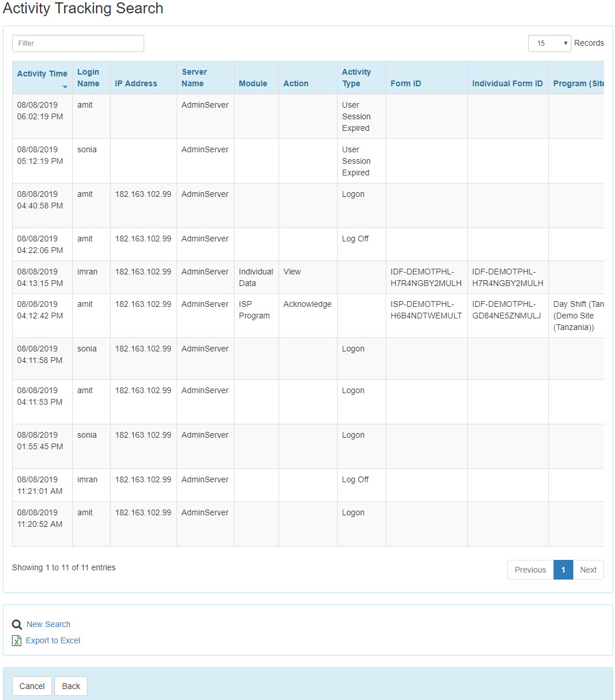Select page 1 in pagination

[563, 570]
